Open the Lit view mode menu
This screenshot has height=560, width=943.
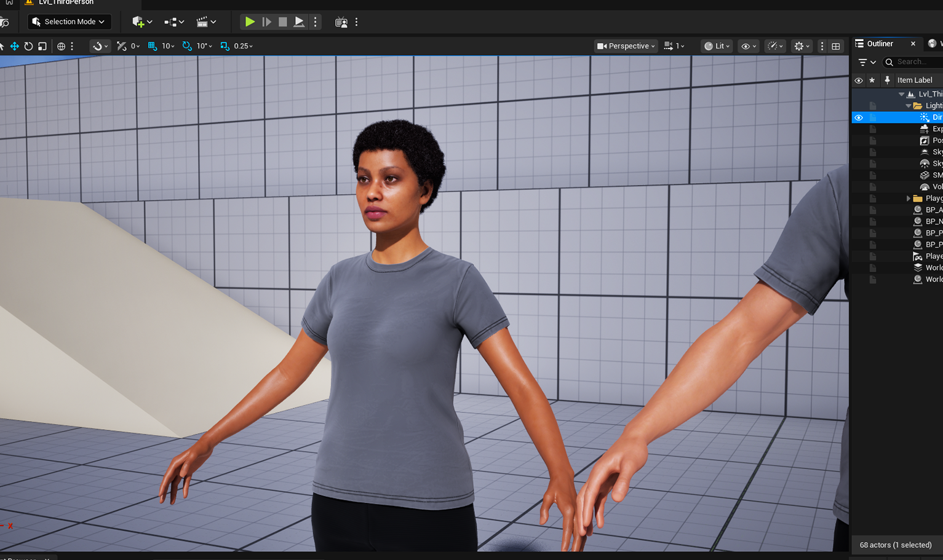click(716, 45)
